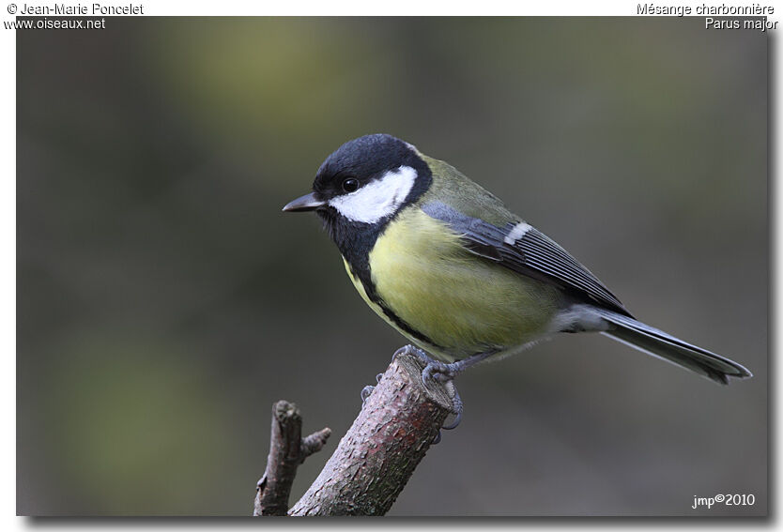Screen dimensions: 783x532
Task: Click the '© Jean-Marie Poncelet' credit text
Action: point(75,9)
